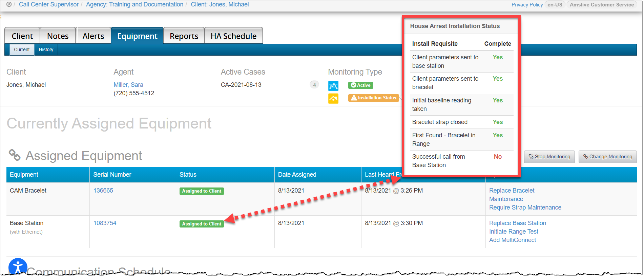Click the yellow house arrest icon
Screen dimensions: 644x277
coord(333,98)
